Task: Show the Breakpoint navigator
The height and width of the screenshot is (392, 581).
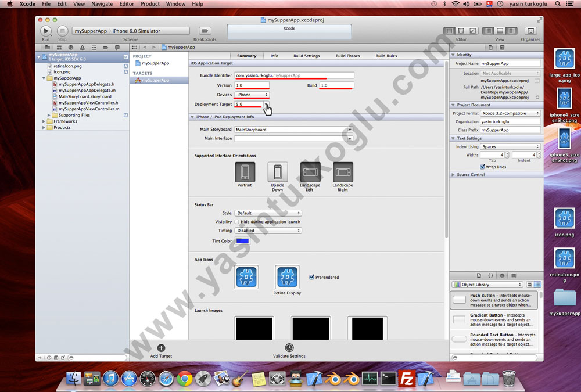Action: pyautogui.click(x=106, y=48)
